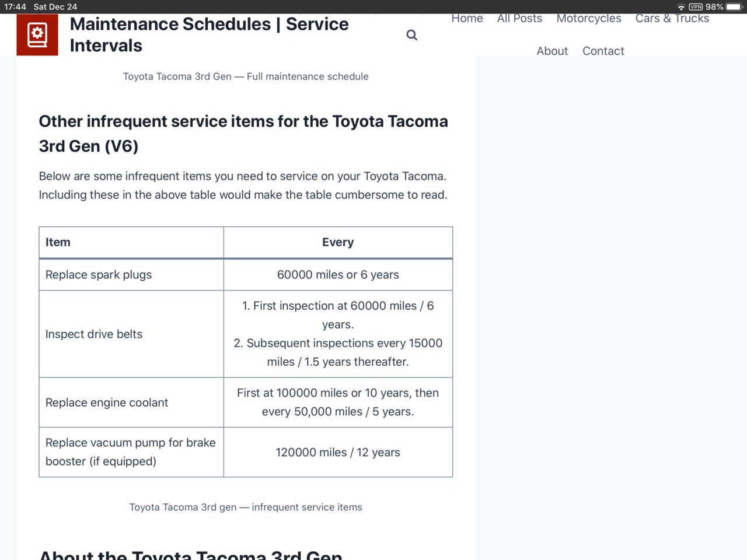Click the Maintenance Schedules site title link
747x560 pixels.
tap(209, 34)
